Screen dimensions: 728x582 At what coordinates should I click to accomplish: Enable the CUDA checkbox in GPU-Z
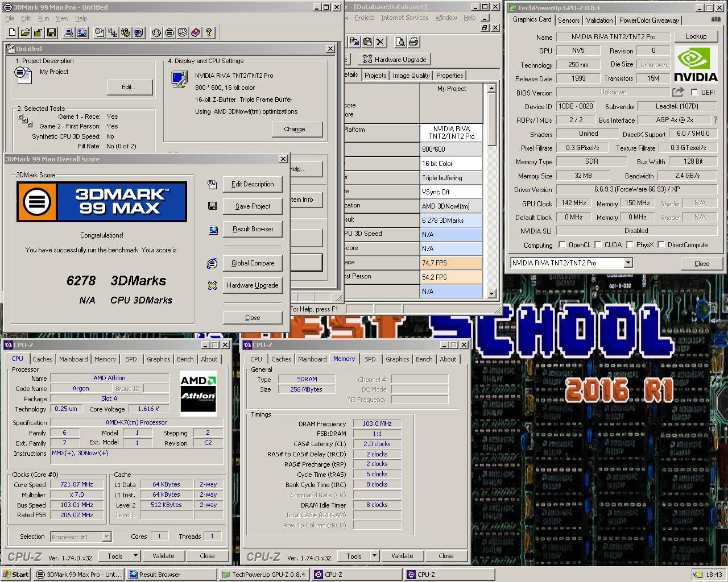[x=598, y=245]
